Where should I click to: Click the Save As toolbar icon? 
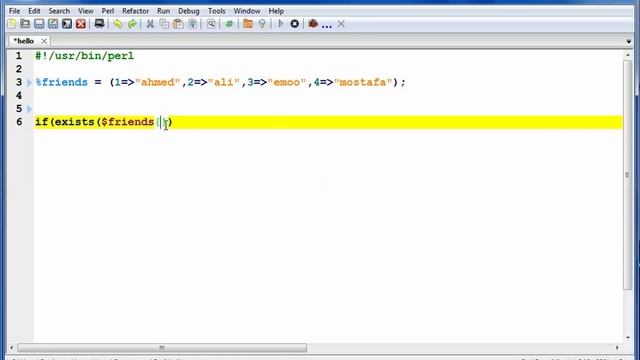click(x=53, y=24)
